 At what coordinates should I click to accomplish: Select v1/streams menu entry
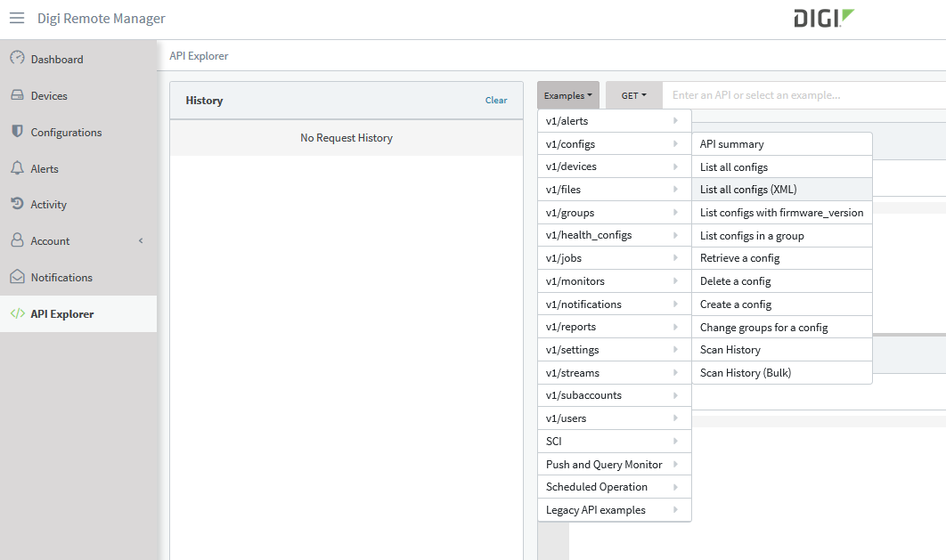coord(614,372)
